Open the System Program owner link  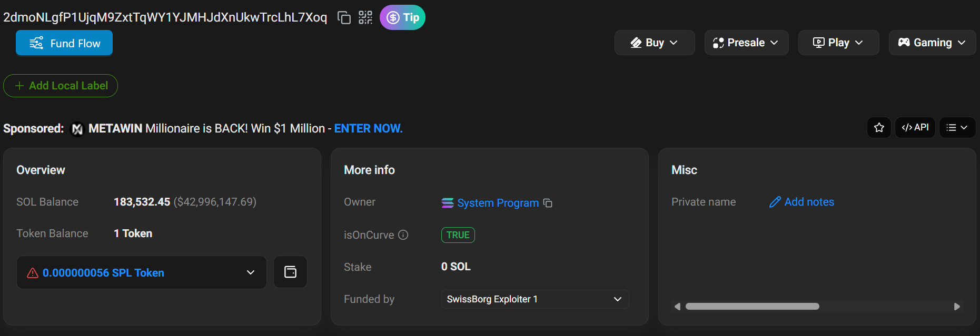click(x=497, y=203)
